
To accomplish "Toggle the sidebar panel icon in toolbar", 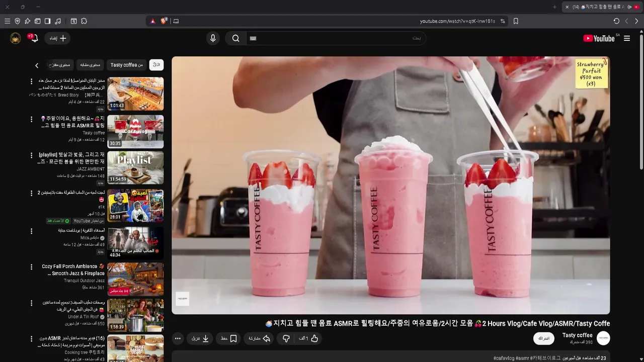I will tap(47, 21).
